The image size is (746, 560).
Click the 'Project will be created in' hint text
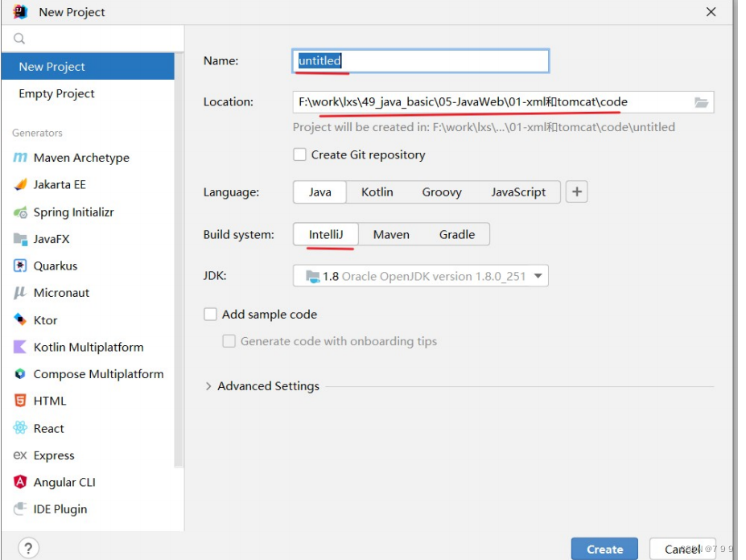[484, 127]
